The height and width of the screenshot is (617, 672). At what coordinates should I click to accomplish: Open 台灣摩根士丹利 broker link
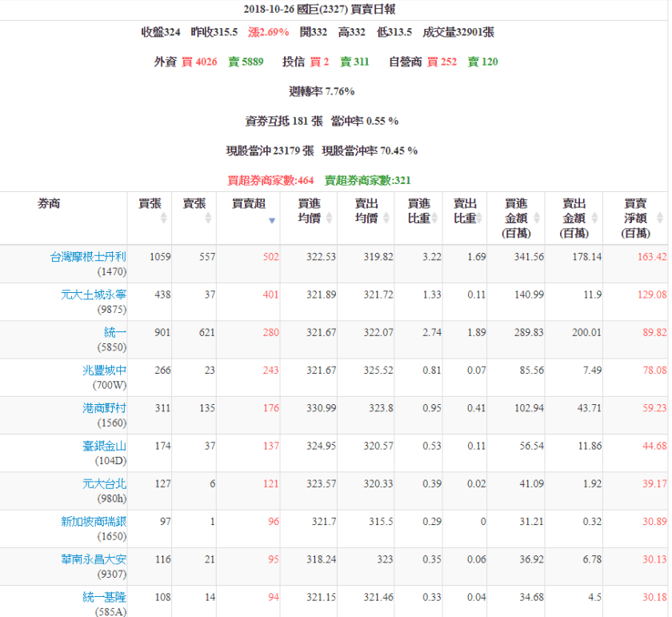88,257
